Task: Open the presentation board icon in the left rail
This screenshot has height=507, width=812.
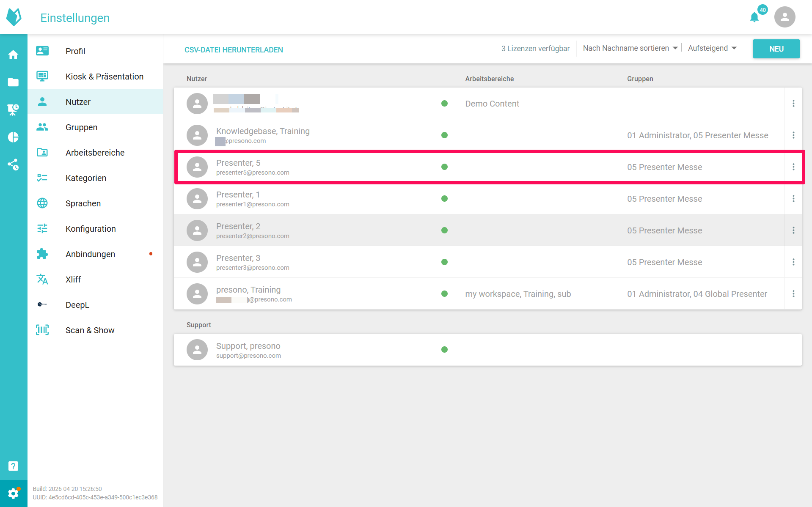Action: pos(14,110)
